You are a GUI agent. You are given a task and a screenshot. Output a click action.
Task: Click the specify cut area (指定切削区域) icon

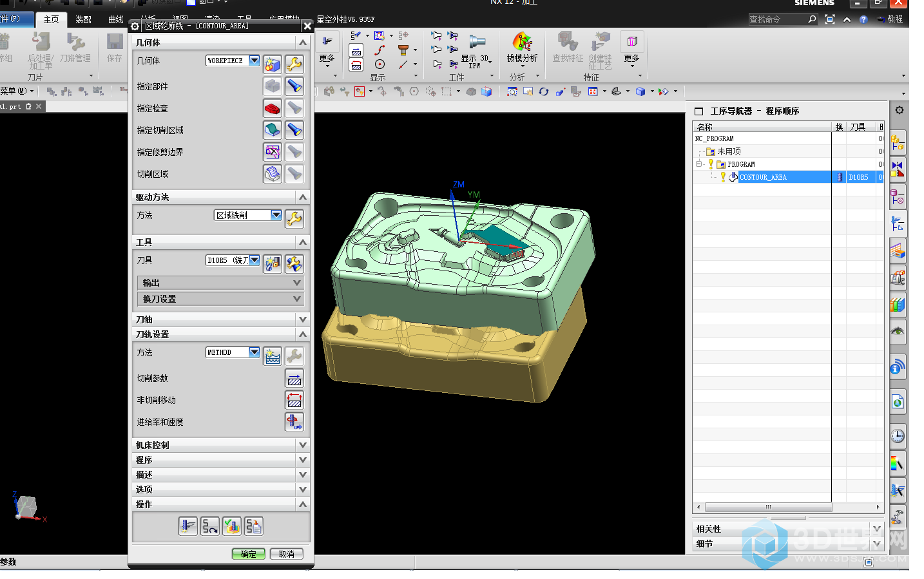click(273, 129)
